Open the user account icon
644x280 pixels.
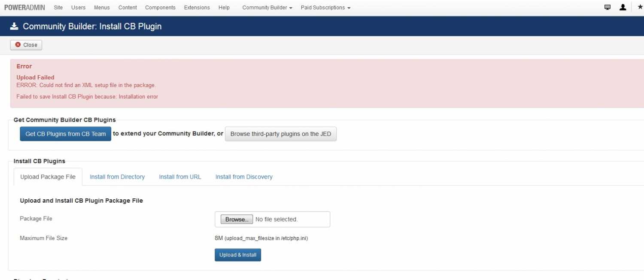(623, 7)
